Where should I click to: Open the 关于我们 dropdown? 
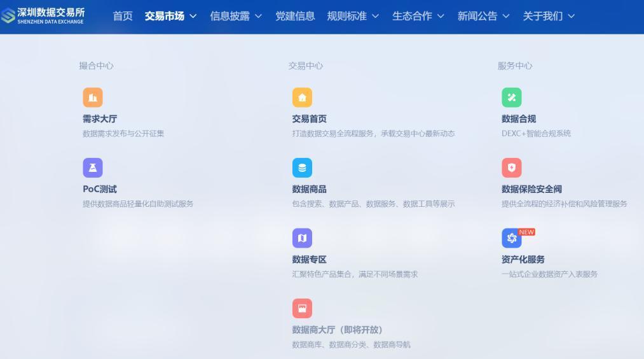tap(549, 16)
